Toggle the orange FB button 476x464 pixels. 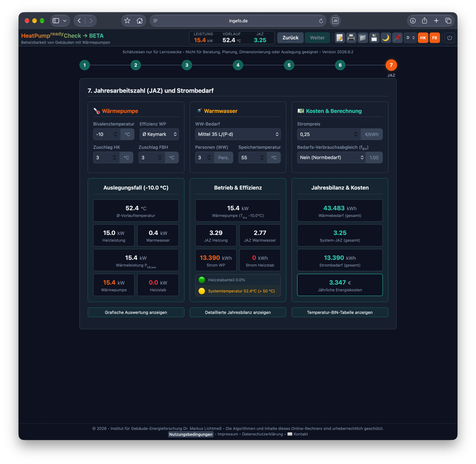(435, 38)
